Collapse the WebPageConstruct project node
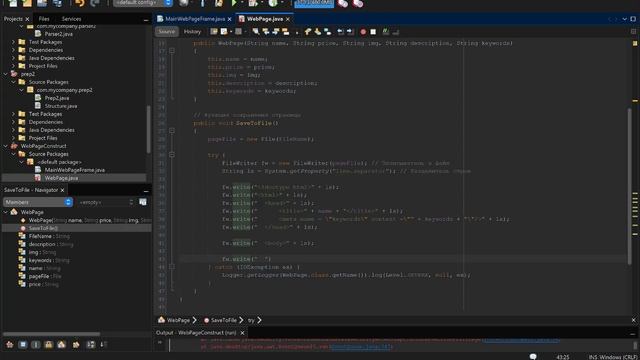Viewport: 640px width, 360px height. coord(6,146)
